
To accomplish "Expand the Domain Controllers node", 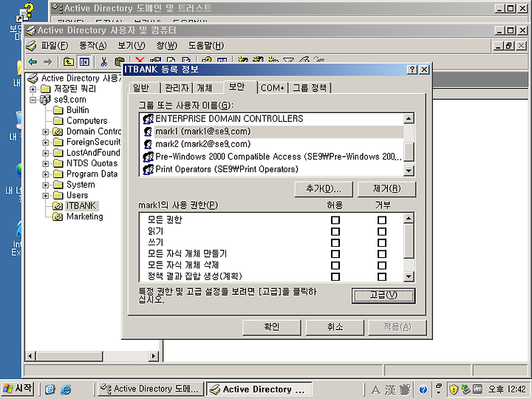I will tap(46, 132).
